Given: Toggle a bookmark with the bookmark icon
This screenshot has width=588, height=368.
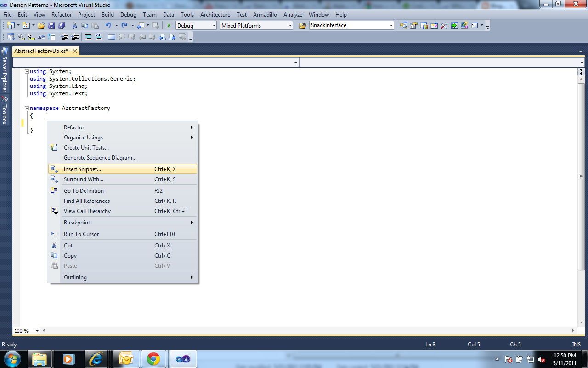Looking at the screenshot, I should 112,37.
